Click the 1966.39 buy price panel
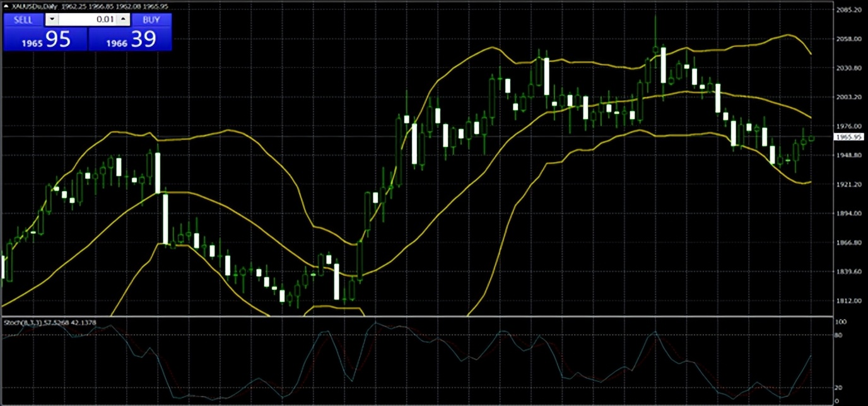The height and width of the screenshot is (406, 868). click(130, 40)
